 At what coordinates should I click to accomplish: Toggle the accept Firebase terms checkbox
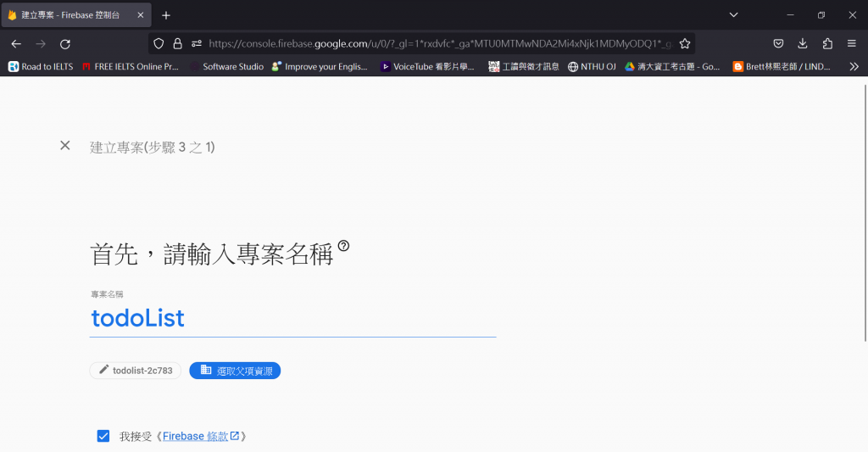(x=103, y=436)
